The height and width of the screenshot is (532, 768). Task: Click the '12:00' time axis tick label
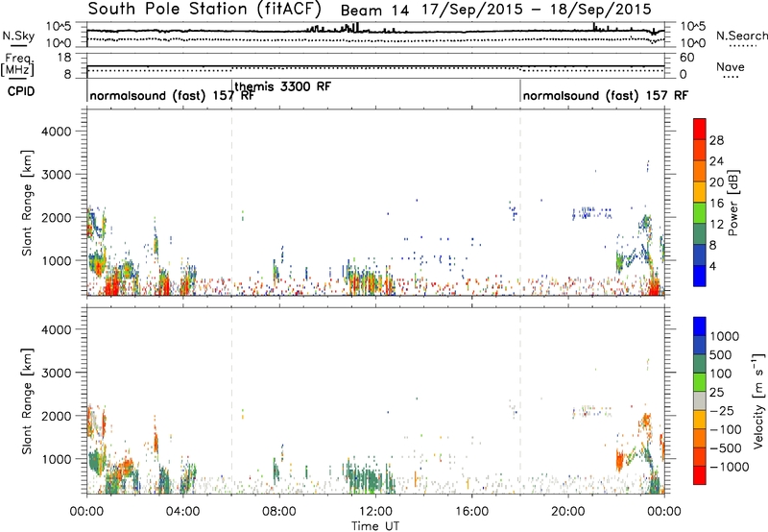(x=375, y=512)
